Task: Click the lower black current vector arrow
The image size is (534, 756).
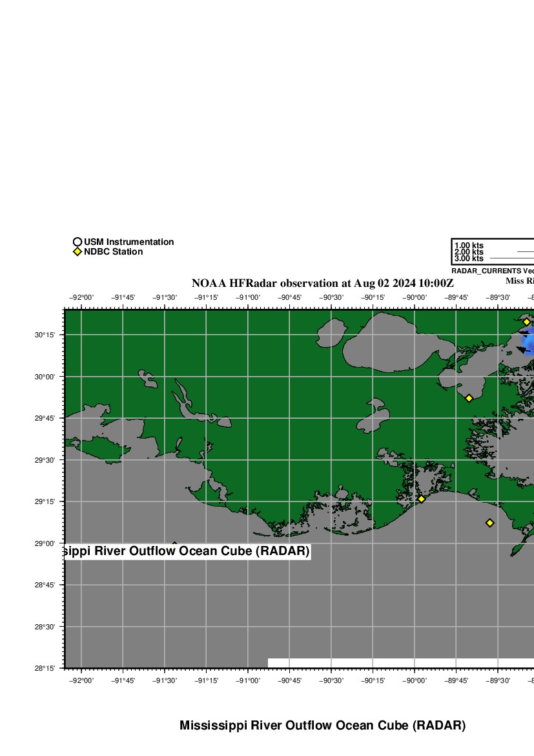Action: point(520,350)
